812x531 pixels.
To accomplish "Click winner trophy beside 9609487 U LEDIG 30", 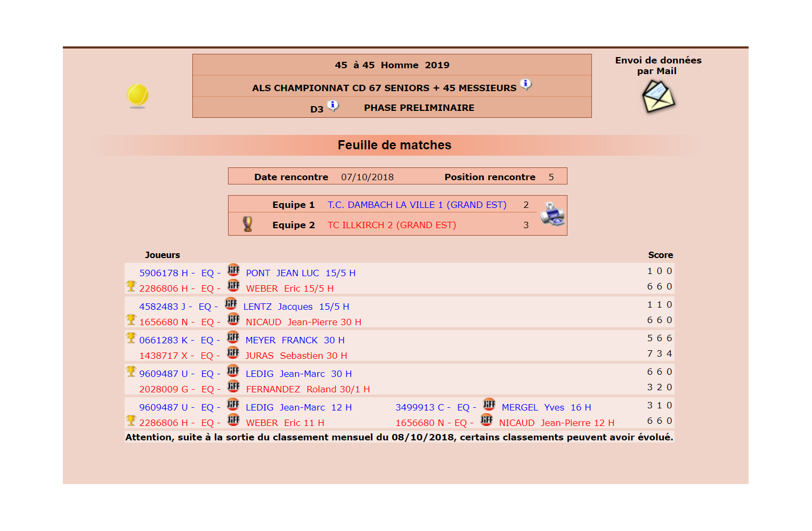I will (x=131, y=372).
